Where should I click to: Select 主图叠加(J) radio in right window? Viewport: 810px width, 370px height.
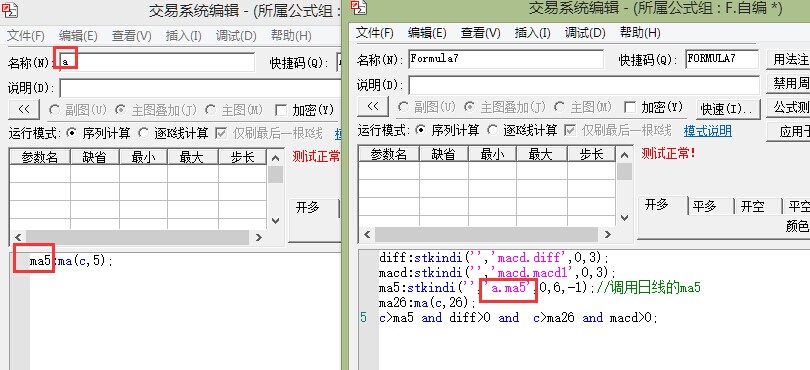[505, 107]
